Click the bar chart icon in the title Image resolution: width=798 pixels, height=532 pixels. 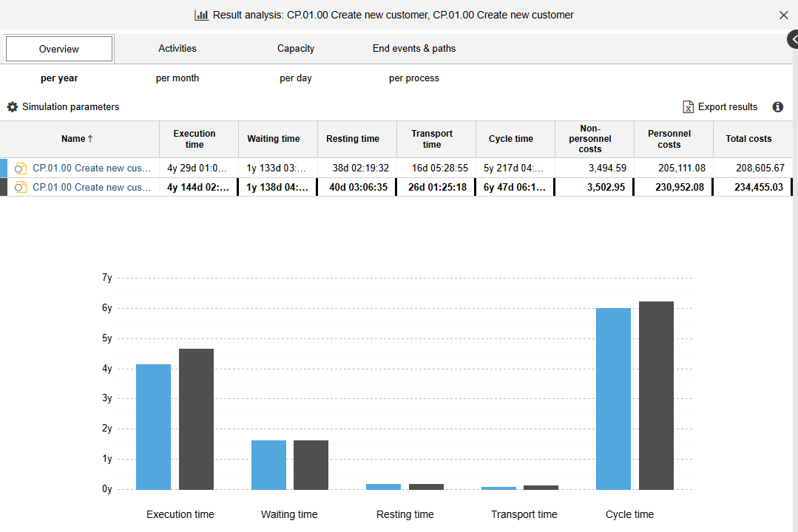click(201, 15)
